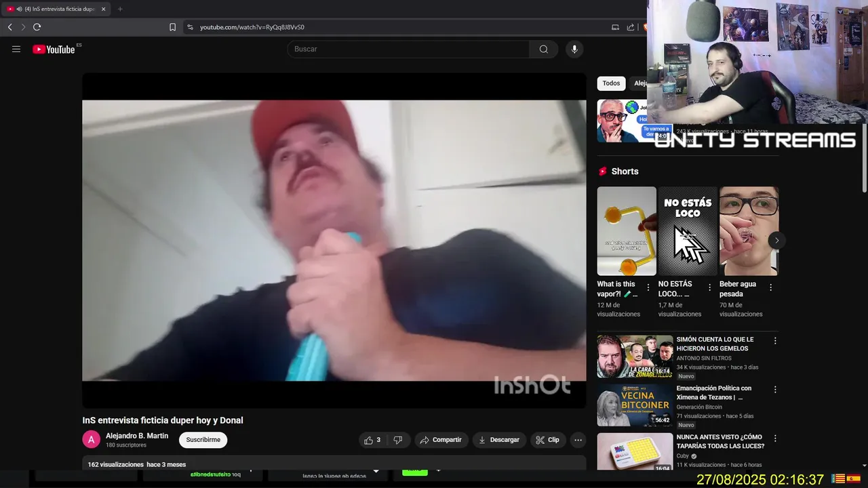Open Alejandro B. Martin channel name link
Viewport: 868px width, 488px height.
click(137, 436)
